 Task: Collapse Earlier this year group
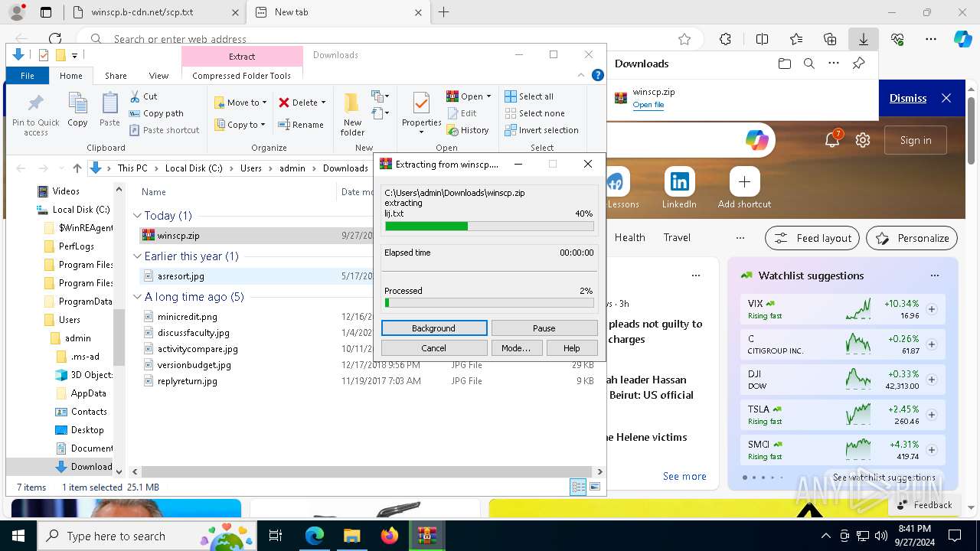click(x=138, y=256)
